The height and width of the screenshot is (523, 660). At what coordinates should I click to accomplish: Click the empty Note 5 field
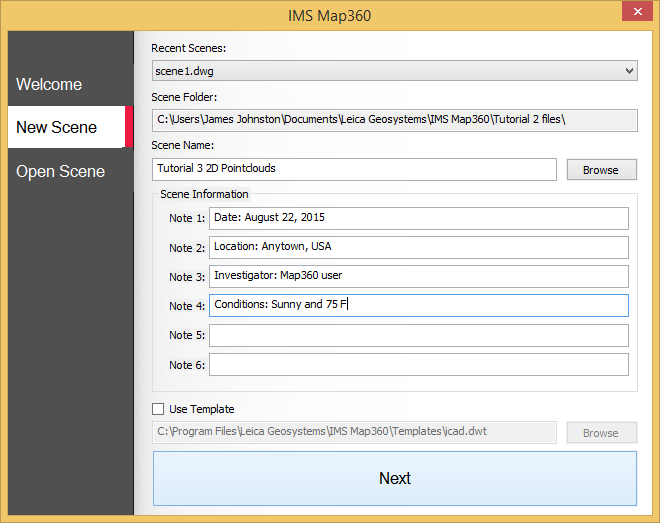419,335
